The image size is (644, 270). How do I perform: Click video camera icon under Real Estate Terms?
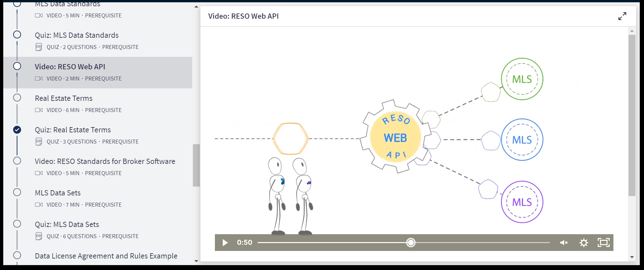(x=39, y=110)
